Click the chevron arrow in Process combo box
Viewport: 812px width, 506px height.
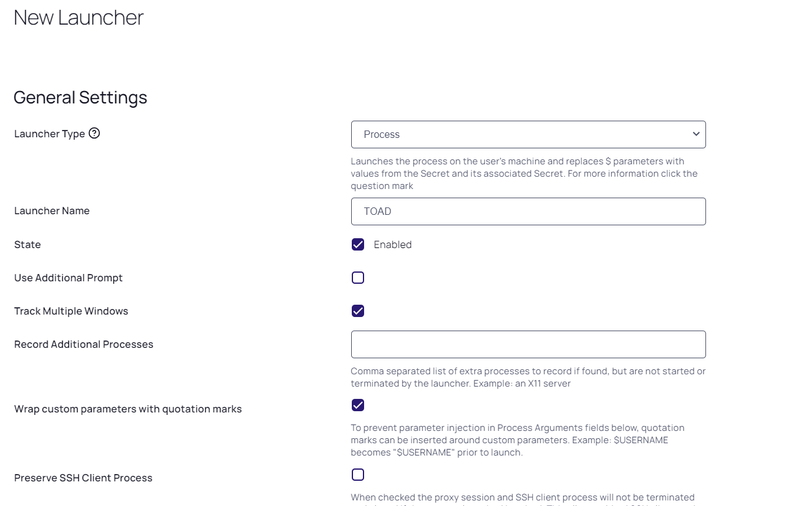[x=696, y=134]
